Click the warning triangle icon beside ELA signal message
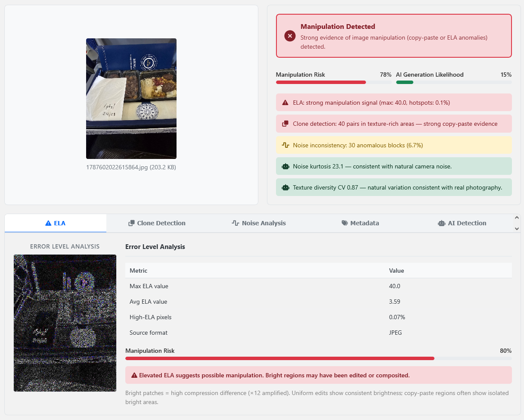524x420 pixels. (285, 103)
